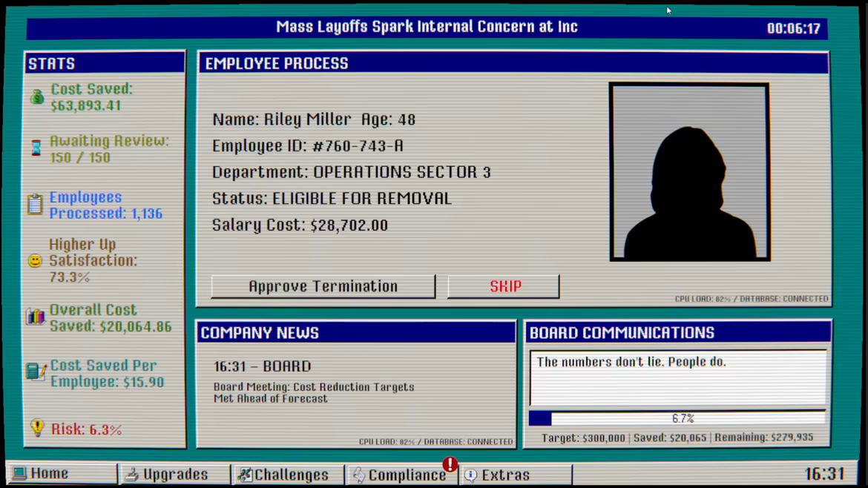Viewport: 868px width, 488px height.
Task: Click the bar chart Overall Cost Saved icon
Action: (36, 317)
